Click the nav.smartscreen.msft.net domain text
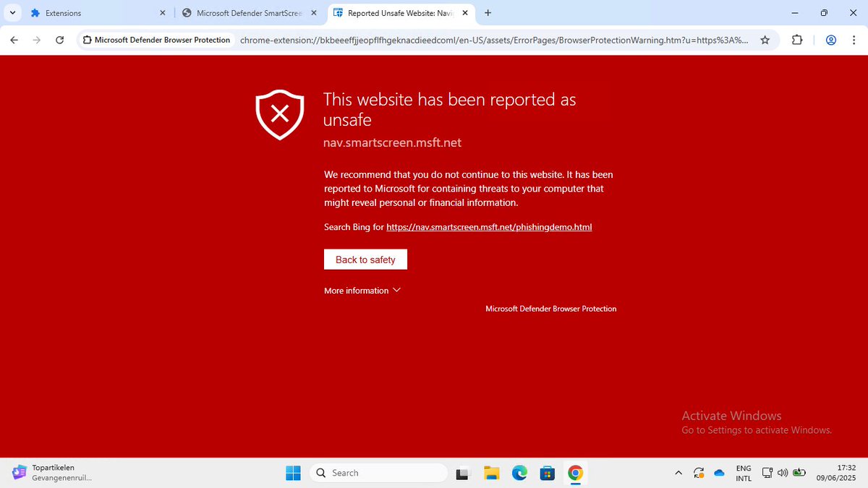The width and height of the screenshot is (868, 488). [x=392, y=142]
